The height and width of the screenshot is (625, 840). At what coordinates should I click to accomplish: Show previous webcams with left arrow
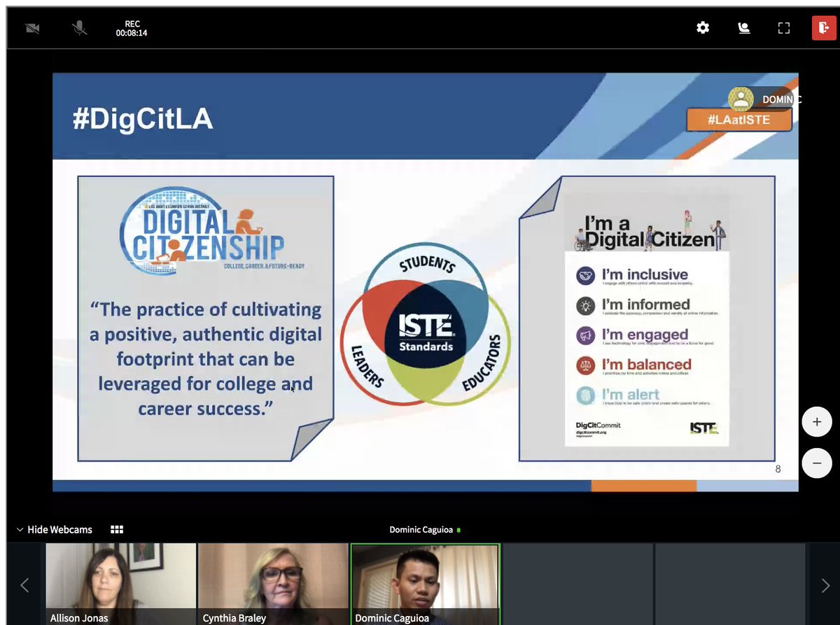click(x=24, y=585)
